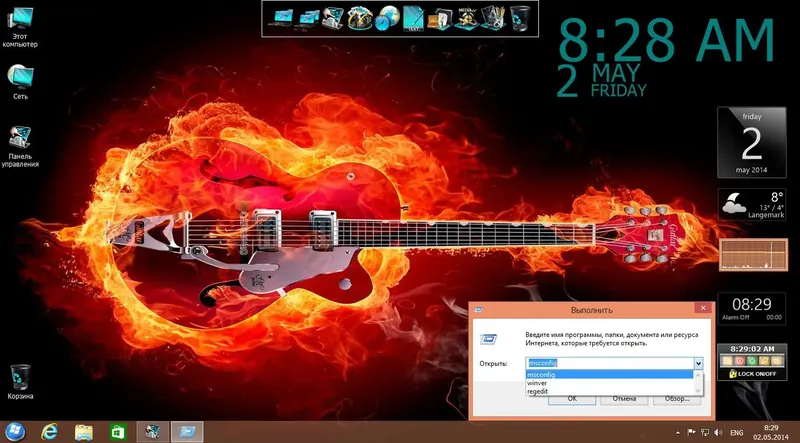Focus the Открыть input field

point(609,363)
